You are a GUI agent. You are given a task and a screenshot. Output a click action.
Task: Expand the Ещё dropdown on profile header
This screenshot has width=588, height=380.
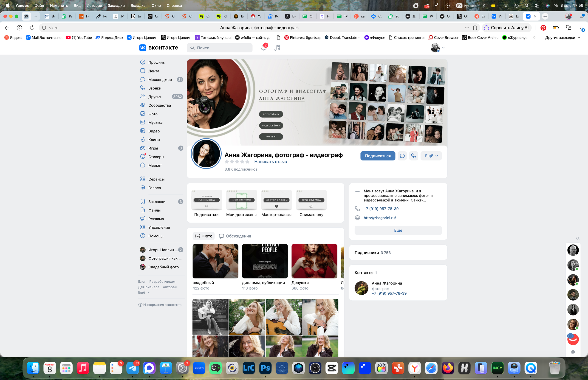[431, 156]
